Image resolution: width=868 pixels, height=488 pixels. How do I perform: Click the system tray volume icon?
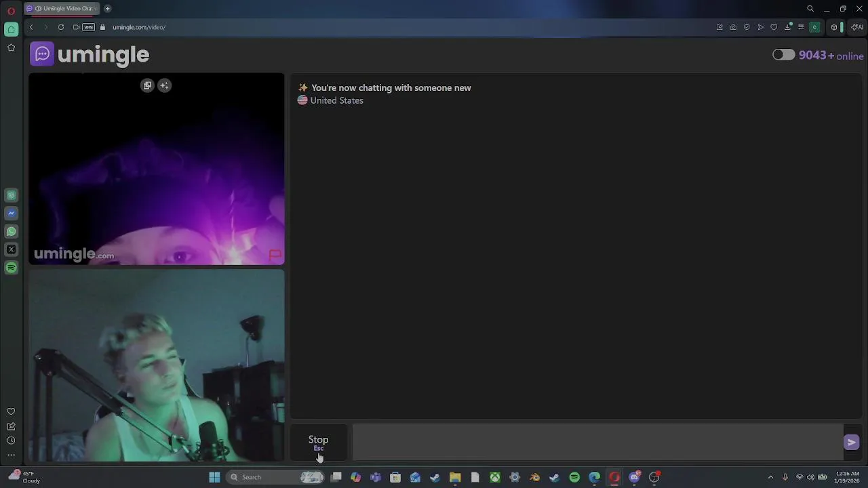click(x=810, y=477)
